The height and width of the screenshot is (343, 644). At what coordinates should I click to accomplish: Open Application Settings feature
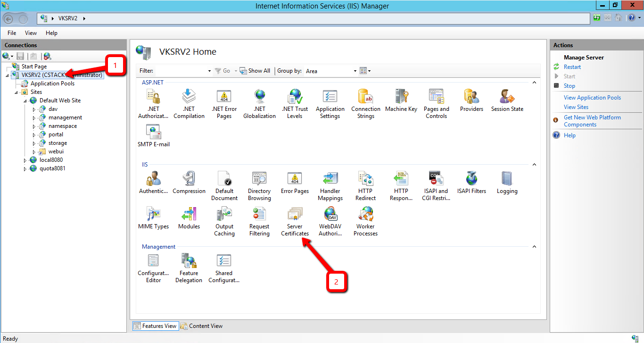click(330, 104)
